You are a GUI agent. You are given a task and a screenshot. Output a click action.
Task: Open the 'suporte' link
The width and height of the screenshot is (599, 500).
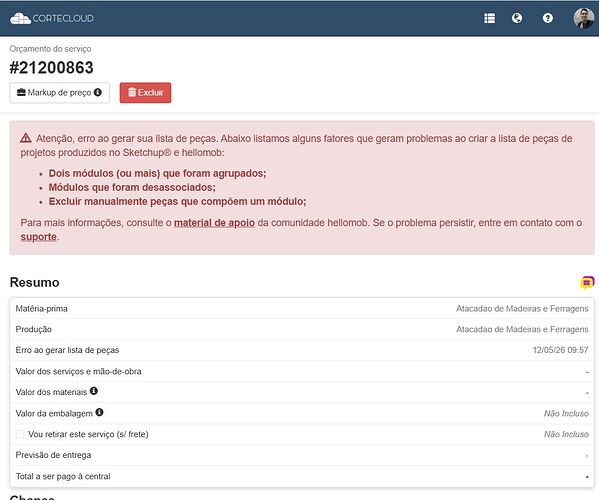(39, 237)
